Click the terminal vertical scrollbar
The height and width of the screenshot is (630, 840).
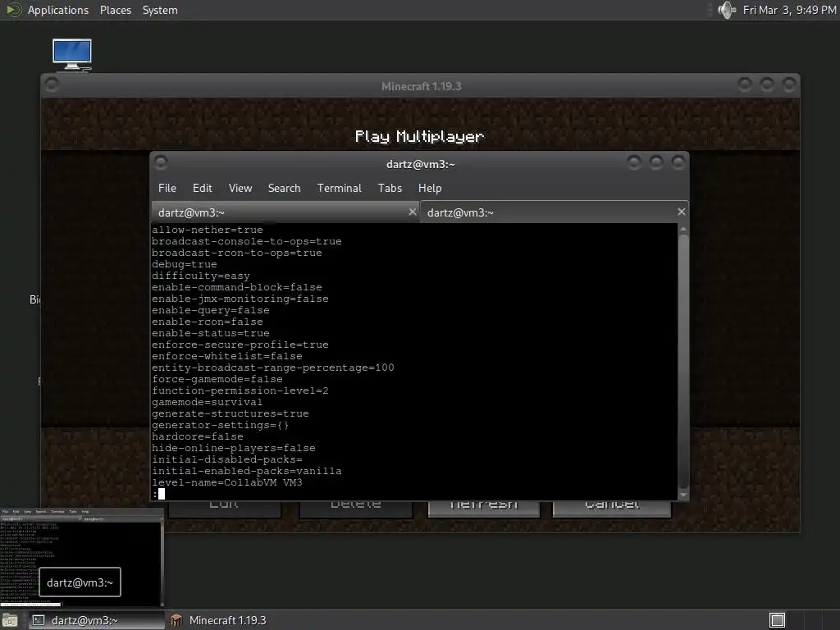click(683, 362)
